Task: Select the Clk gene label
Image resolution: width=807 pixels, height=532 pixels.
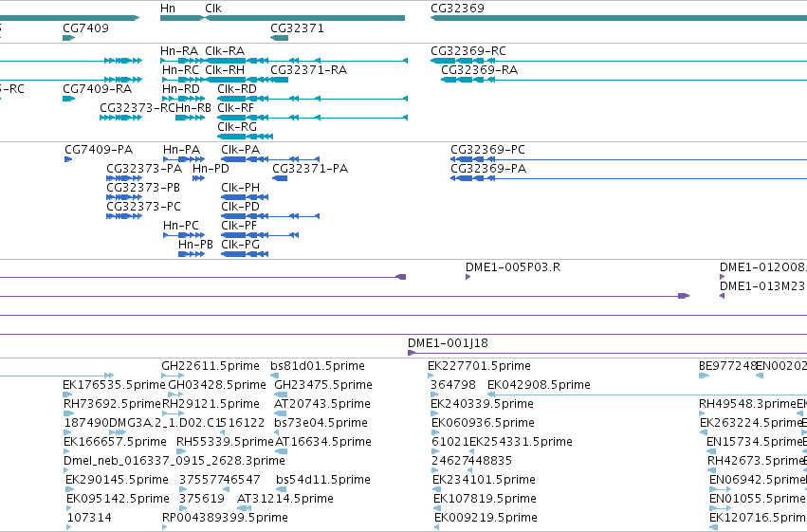Action: [x=213, y=9]
